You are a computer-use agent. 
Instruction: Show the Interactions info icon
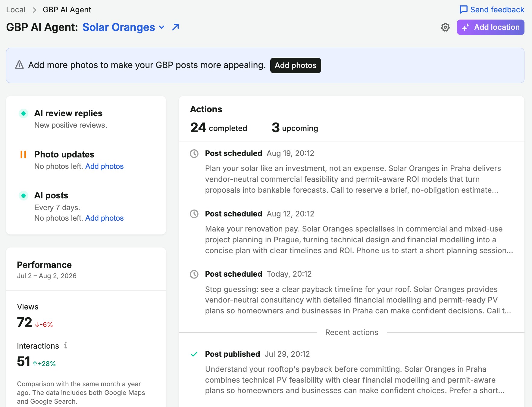click(65, 346)
